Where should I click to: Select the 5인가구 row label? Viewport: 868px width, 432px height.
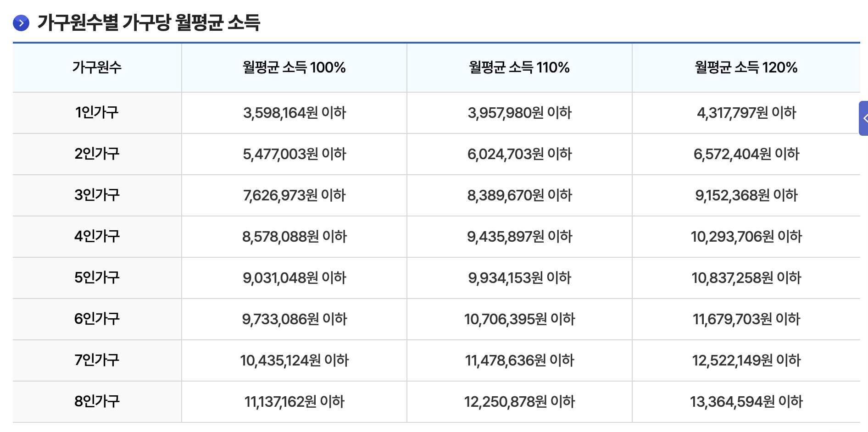[97, 278]
